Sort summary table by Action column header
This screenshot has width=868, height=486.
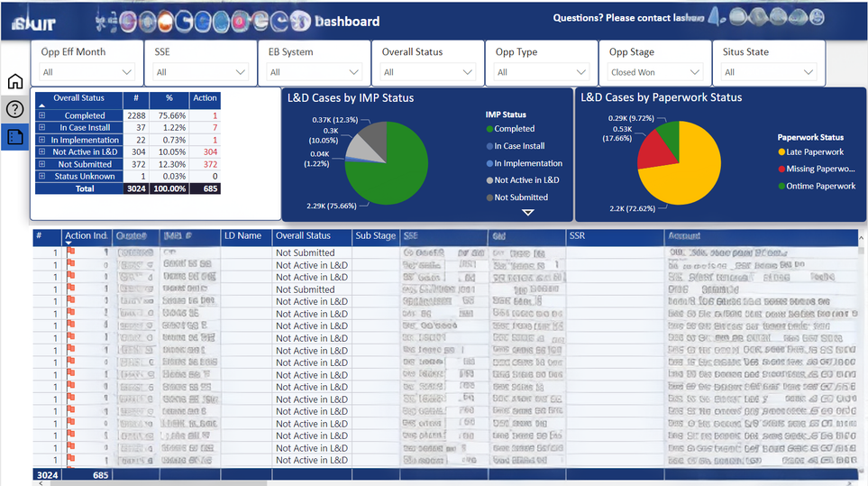pyautogui.click(x=205, y=98)
